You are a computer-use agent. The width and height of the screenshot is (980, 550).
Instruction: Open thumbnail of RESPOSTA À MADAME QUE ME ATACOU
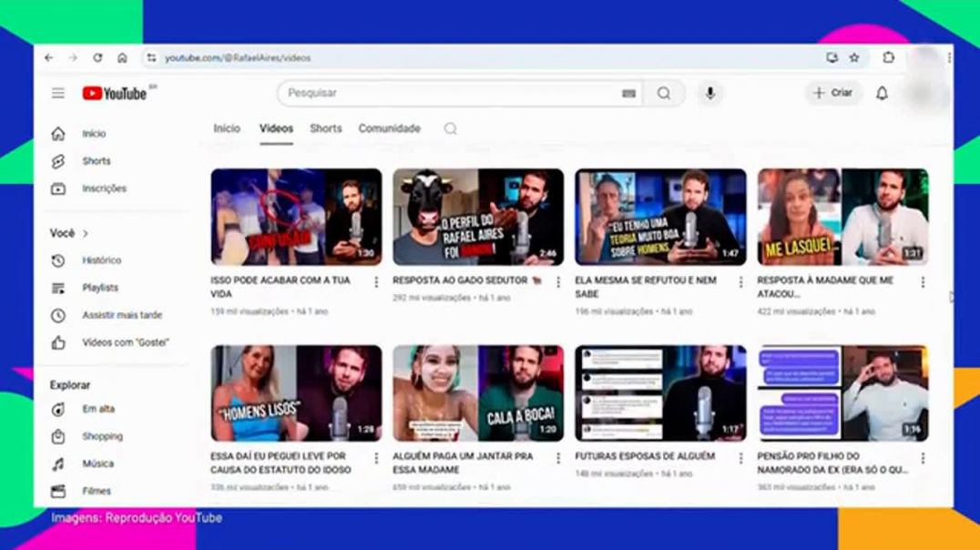click(842, 217)
